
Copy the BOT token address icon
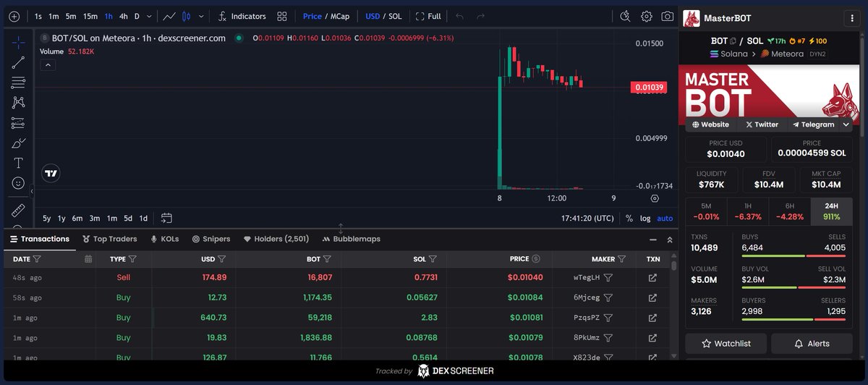[733, 41]
